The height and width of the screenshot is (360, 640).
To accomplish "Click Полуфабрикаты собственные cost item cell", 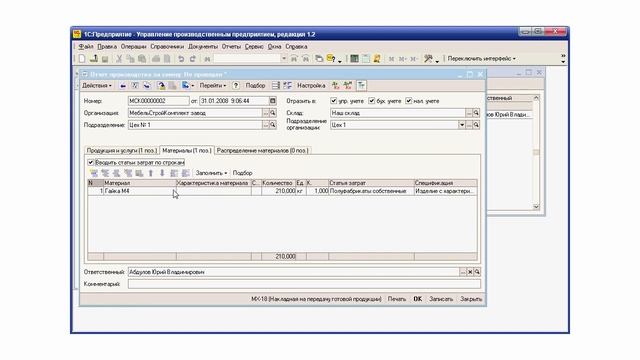I will 371,191.
